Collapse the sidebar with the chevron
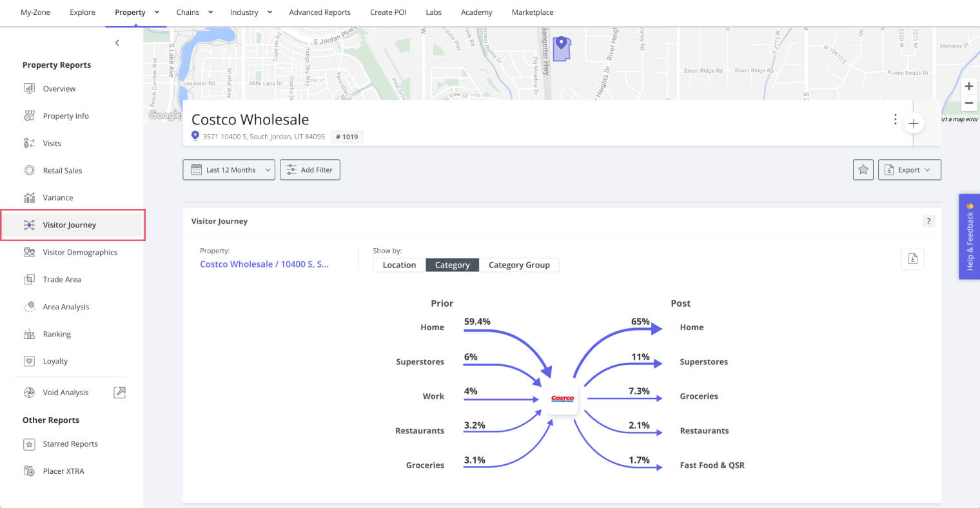 (117, 43)
